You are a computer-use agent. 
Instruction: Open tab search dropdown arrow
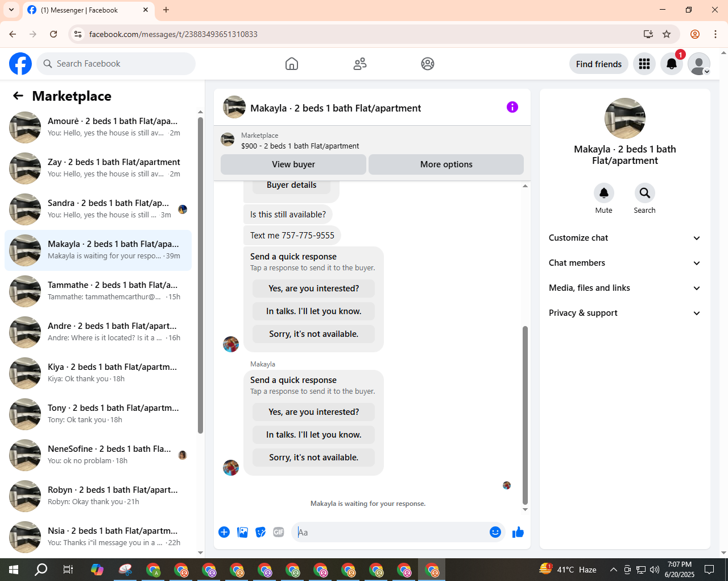[x=11, y=10]
